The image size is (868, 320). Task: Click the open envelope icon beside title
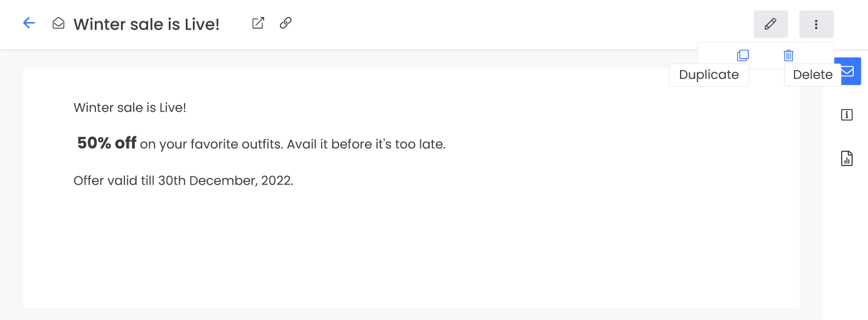(59, 24)
